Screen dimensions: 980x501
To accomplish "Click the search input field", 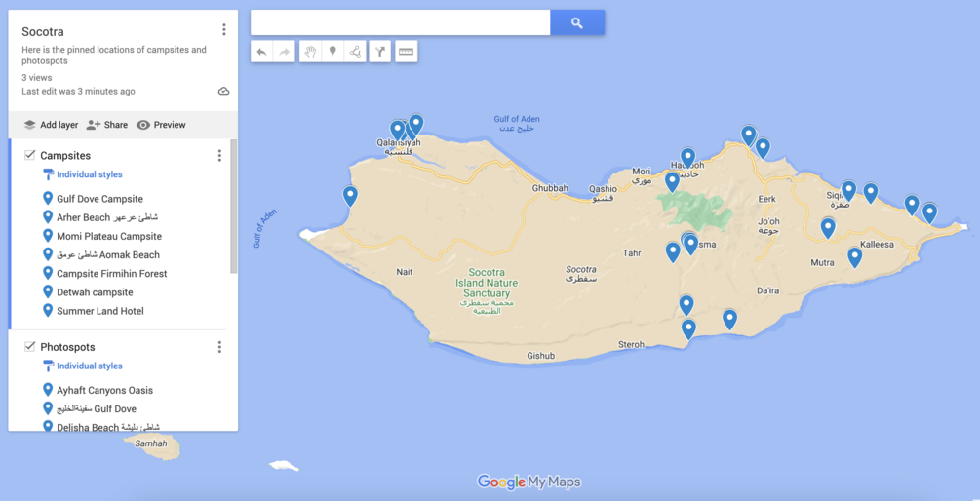I will click(400, 23).
